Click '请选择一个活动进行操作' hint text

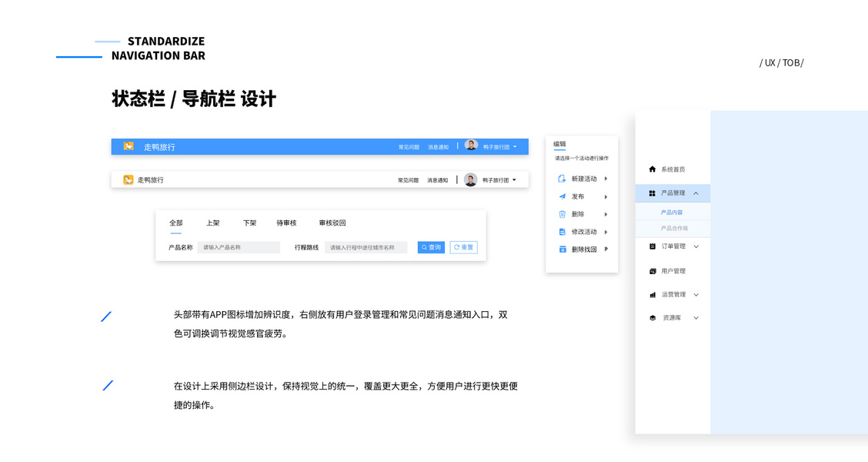click(582, 159)
